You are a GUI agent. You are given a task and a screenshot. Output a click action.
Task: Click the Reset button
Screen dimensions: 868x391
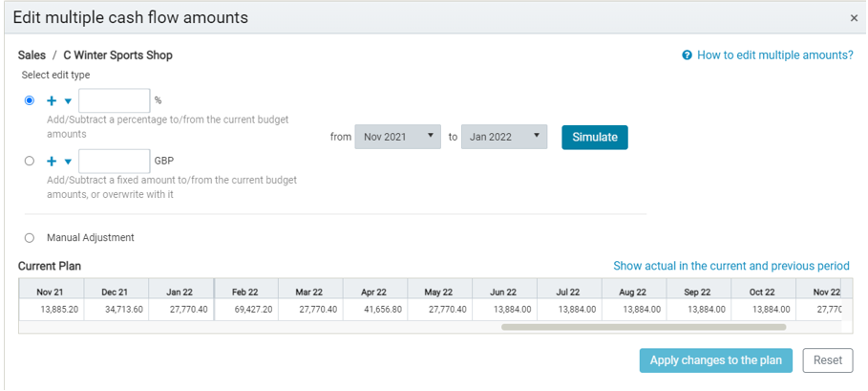point(828,360)
